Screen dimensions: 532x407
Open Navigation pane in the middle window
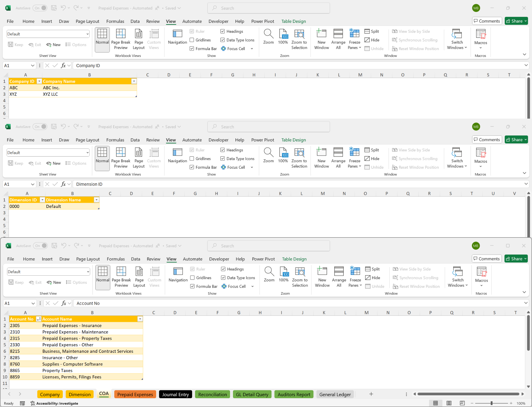tap(177, 155)
